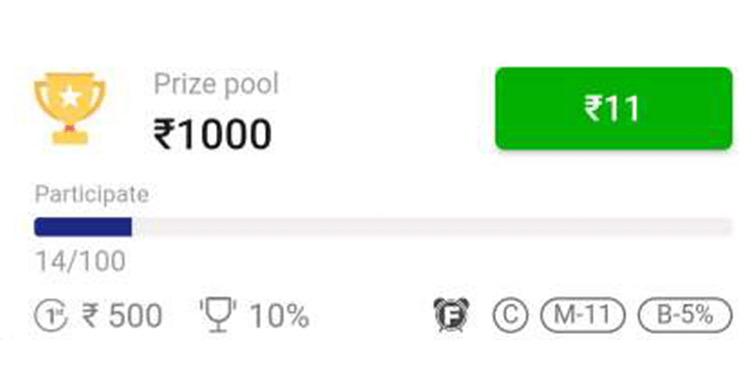756x384 pixels.
Task: Select the 1st rank circle icon
Action: 51,316
